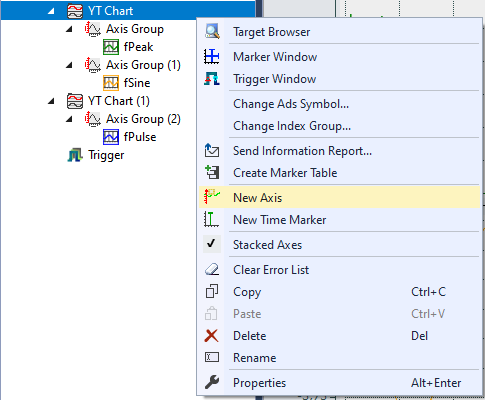This screenshot has height=400, width=485.
Task: Select the first Axis Group row
Action: pyautogui.click(x=135, y=29)
